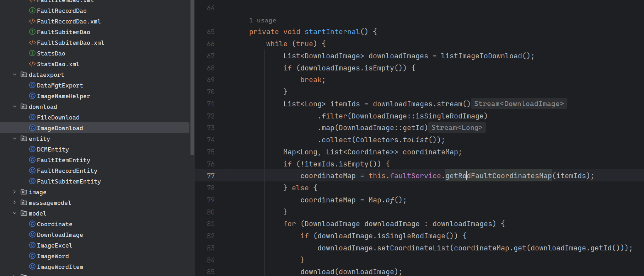Click the FileDownload class icon
Image resolution: width=644 pixels, height=276 pixels.
pos(32,117)
